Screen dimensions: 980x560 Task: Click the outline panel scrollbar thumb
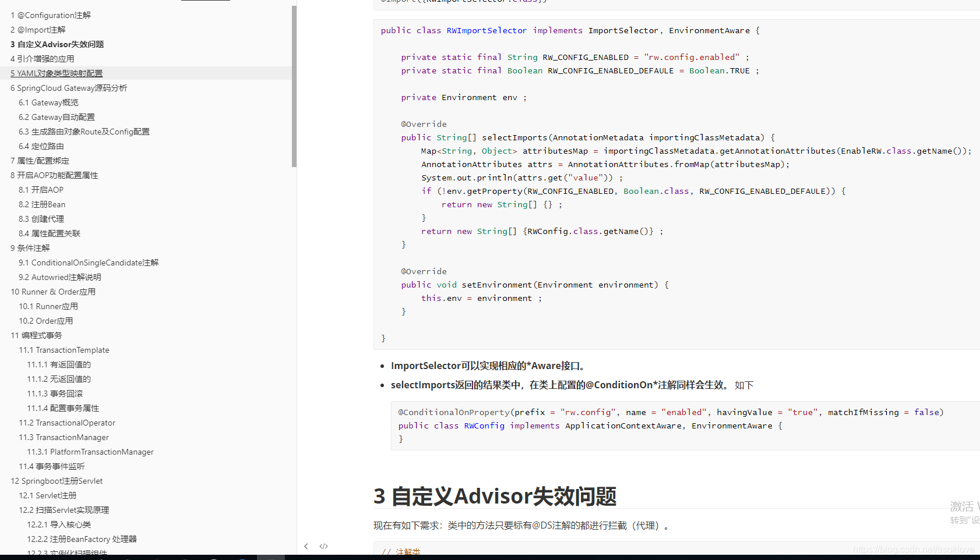[x=294, y=86]
